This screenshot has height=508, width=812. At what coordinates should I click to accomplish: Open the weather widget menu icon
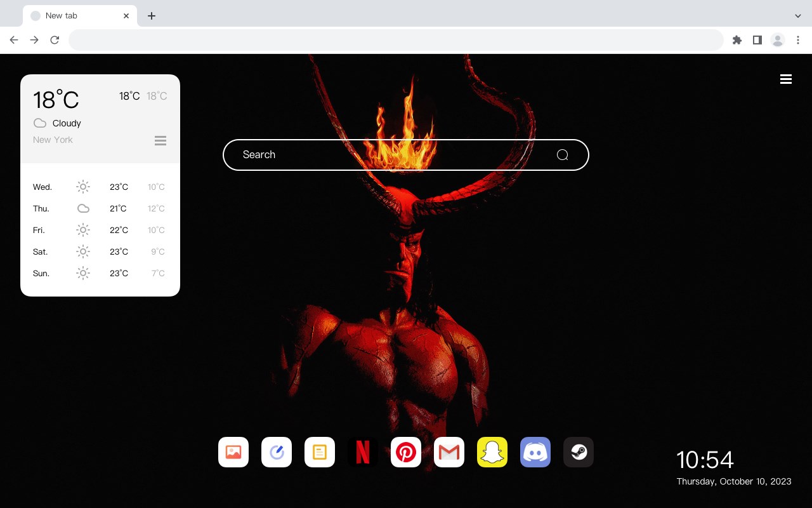(160, 140)
